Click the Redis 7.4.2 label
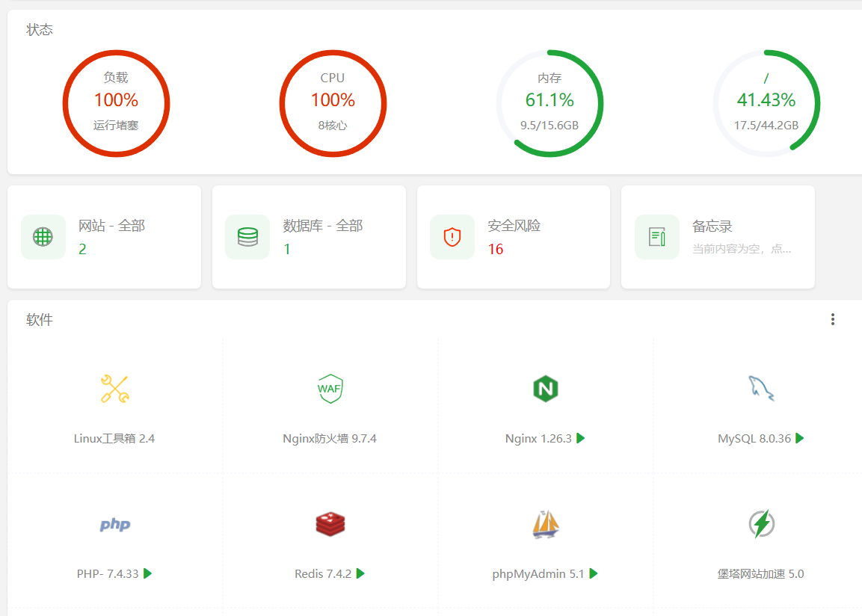 (x=323, y=573)
